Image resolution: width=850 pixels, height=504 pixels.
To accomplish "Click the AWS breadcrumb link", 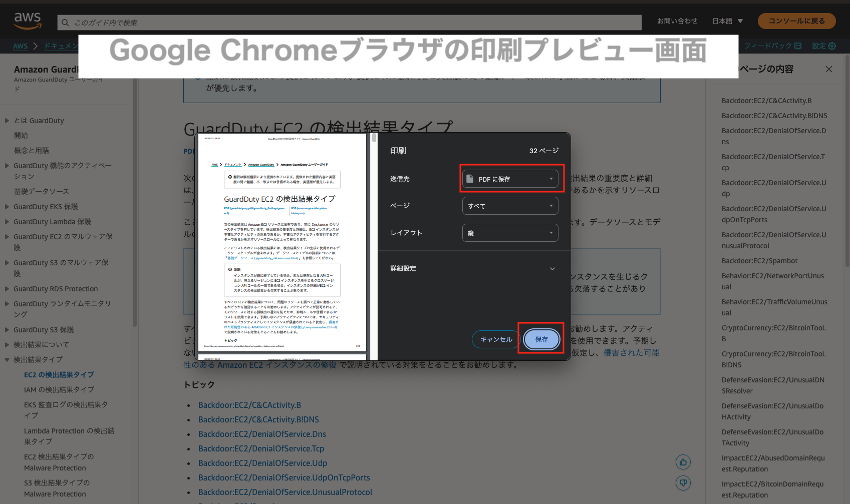I will [x=20, y=46].
